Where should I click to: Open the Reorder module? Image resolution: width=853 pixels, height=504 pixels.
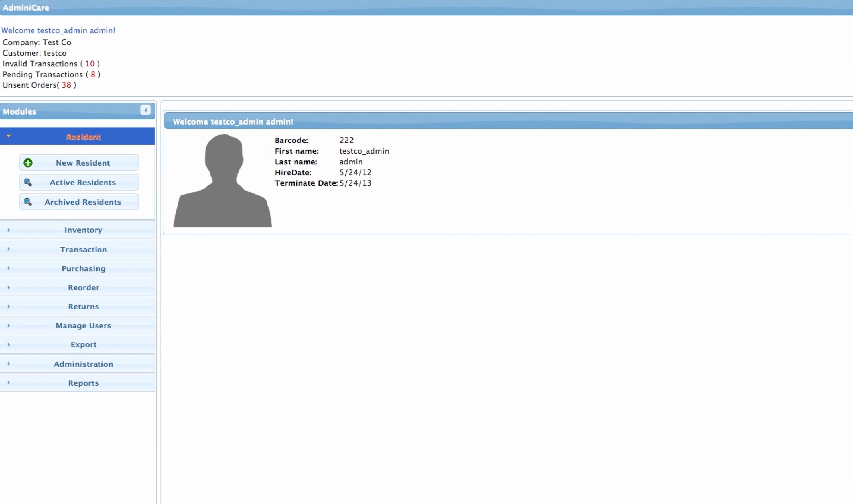(83, 288)
